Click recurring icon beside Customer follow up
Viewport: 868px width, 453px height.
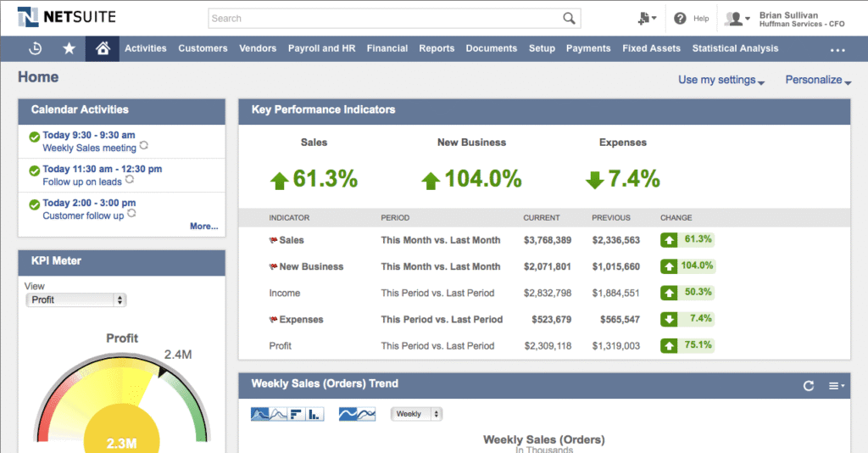click(131, 213)
